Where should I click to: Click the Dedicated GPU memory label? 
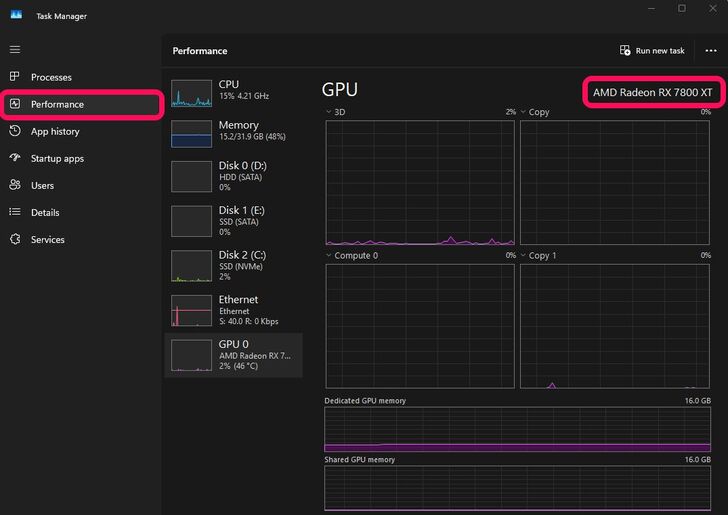[365, 400]
